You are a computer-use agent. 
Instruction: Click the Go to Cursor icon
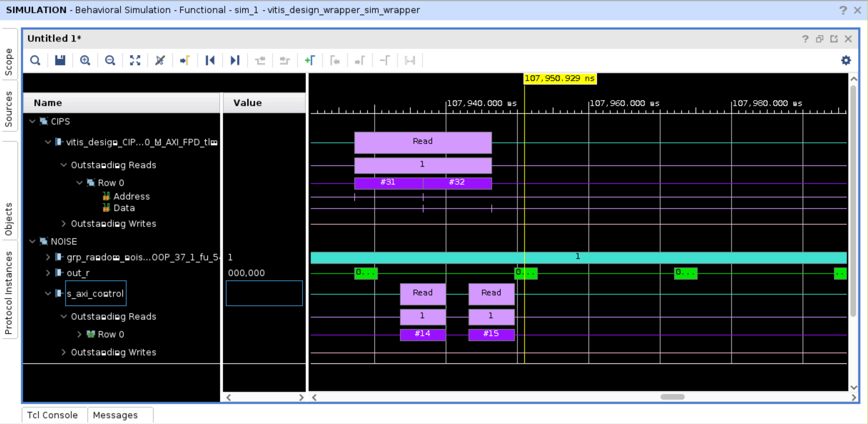pos(185,61)
